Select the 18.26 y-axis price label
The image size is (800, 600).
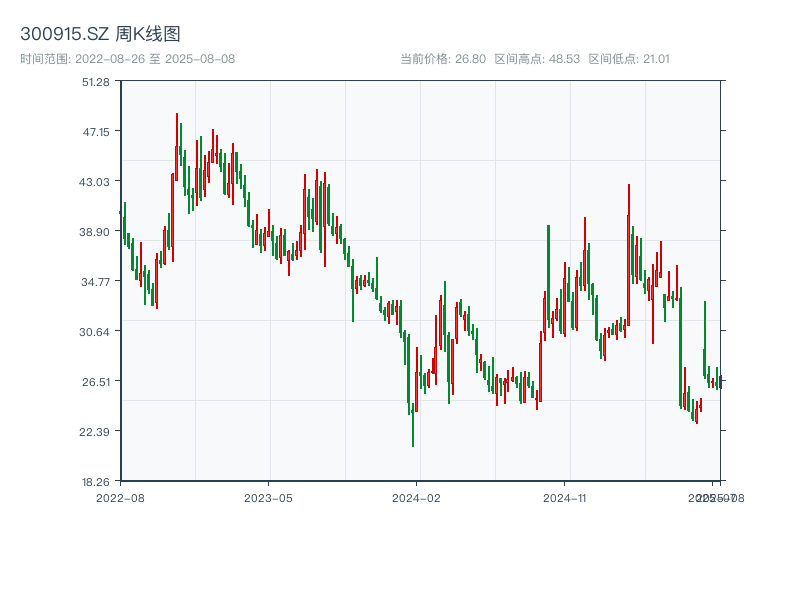(96, 481)
